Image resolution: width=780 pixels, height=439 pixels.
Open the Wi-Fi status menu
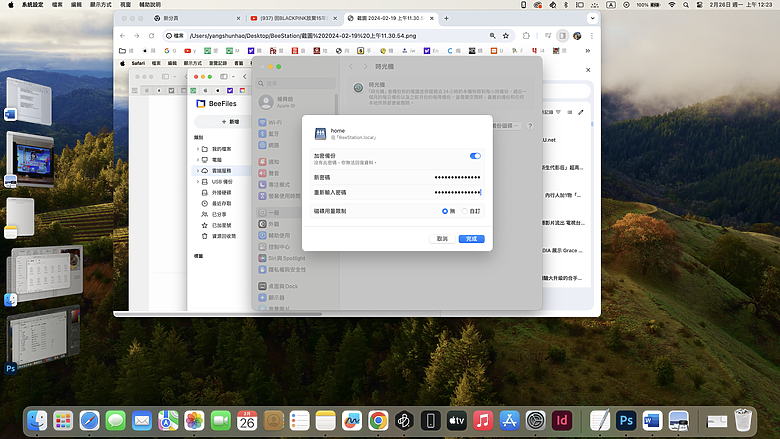[672, 4]
